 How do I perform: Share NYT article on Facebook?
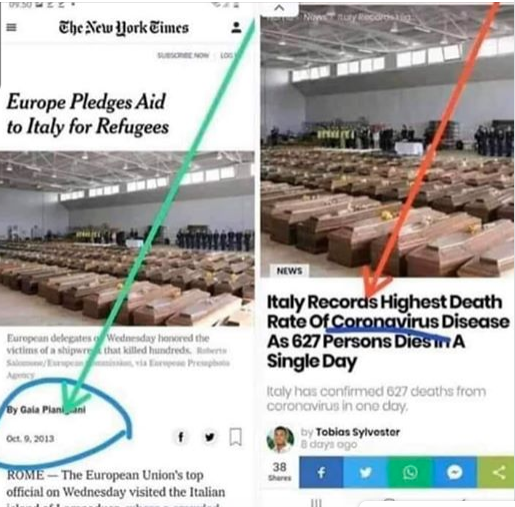181,437
